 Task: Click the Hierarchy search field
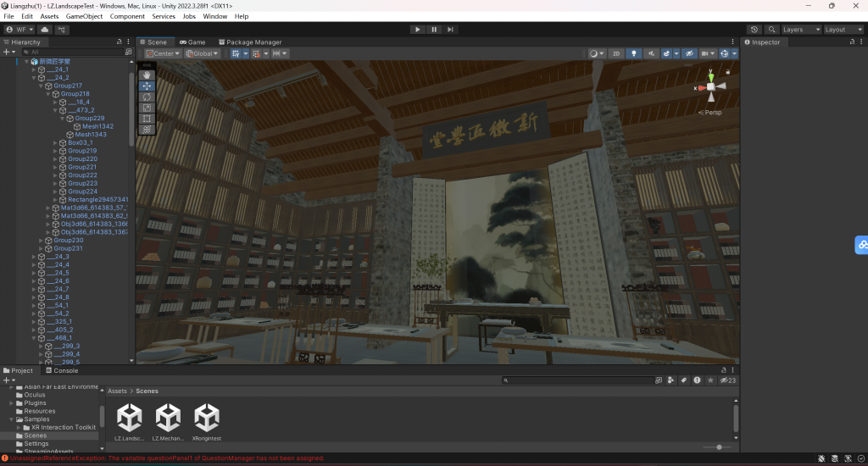pyautogui.click(x=74, y=52)
